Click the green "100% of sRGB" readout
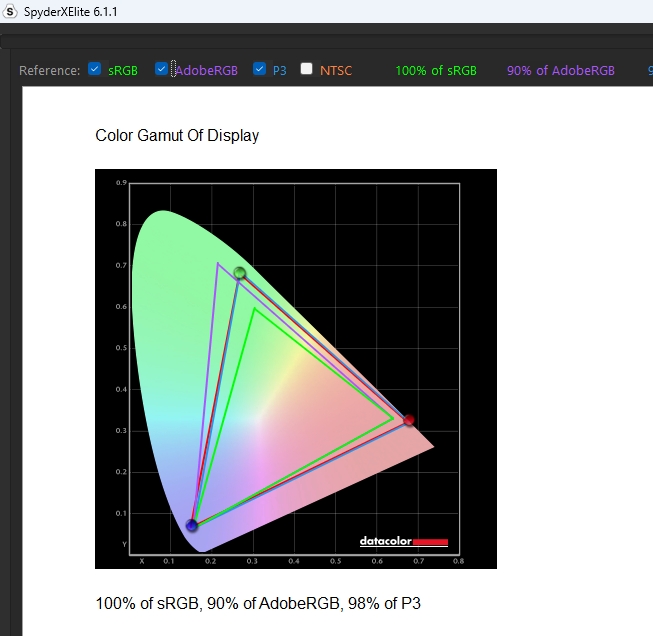This screenshot has height=636, width=653. coord(436,71)
